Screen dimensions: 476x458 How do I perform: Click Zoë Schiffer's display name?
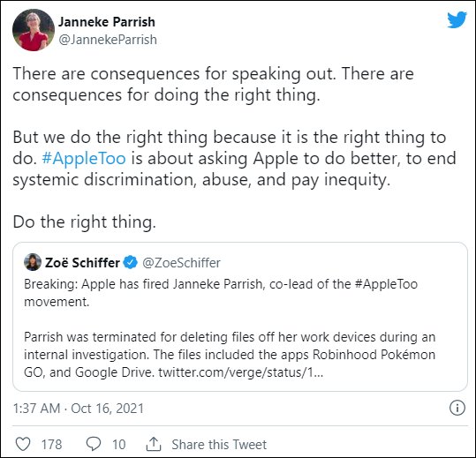click(x=82, y=263)
